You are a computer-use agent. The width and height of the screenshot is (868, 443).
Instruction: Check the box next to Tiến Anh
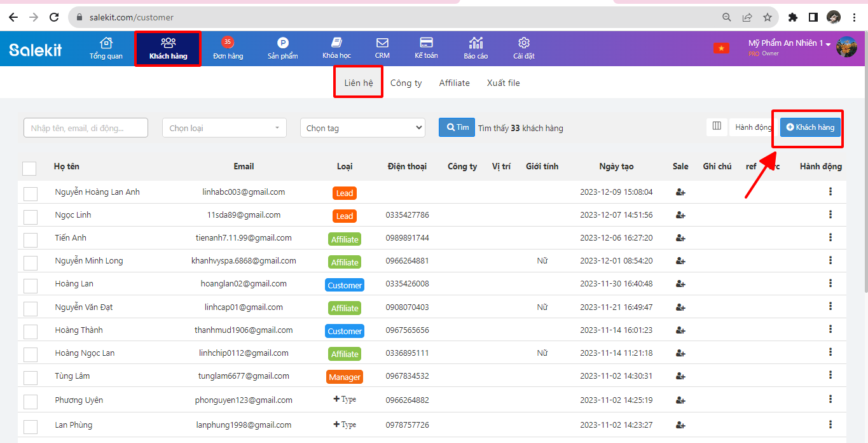pyautogui.click(x=31, y=240)
